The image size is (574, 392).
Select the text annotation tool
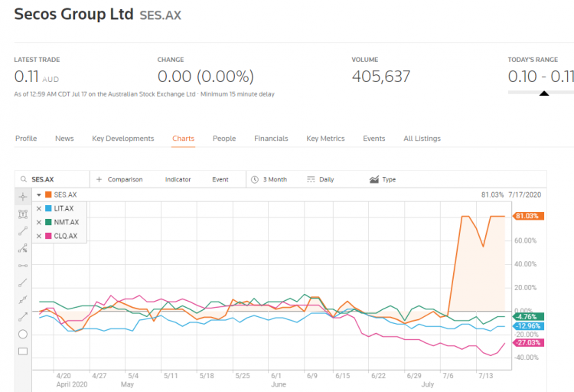[22, 214]
